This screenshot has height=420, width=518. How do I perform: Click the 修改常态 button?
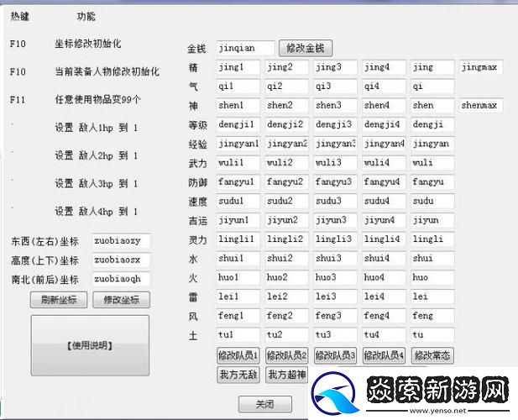(432, 355)
